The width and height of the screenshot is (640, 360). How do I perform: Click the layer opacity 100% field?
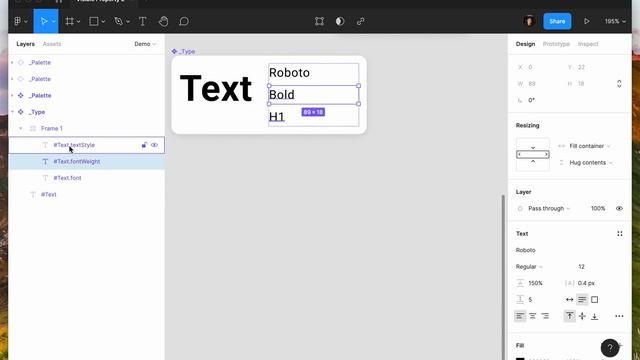(x=598, y=208)
